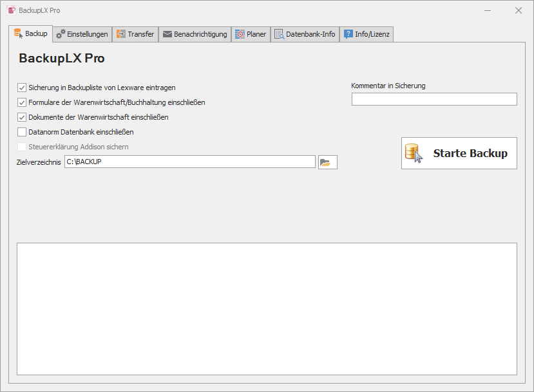Click the Transfer arrow icon
Screen dimensions: 534x392
[x=121, y=34]
